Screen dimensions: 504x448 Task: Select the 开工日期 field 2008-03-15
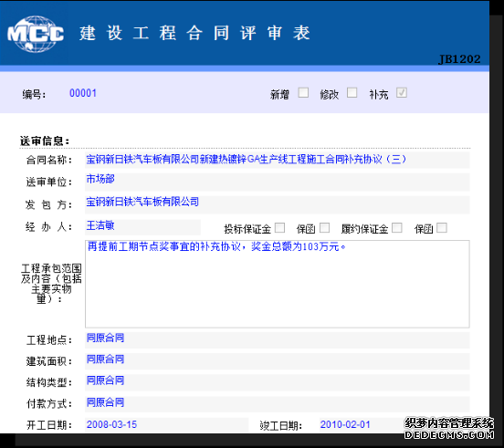[166, 425]
